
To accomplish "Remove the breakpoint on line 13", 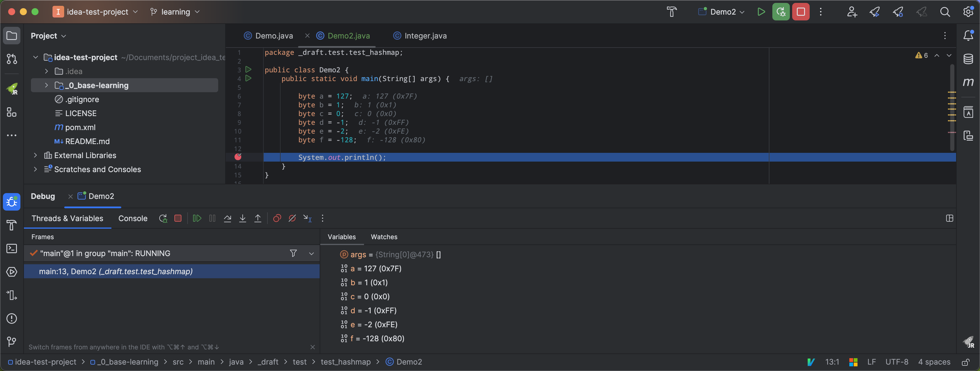I will [x=238, y=157].
